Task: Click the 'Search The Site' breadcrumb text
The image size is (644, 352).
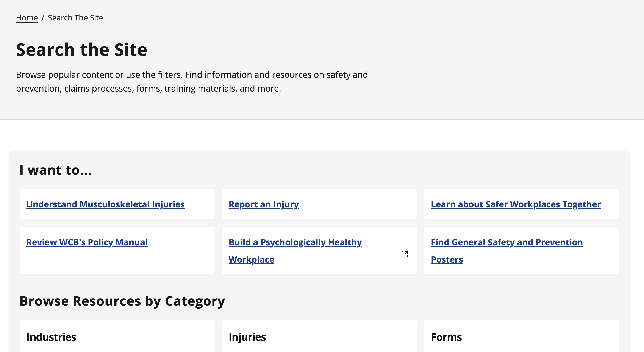Action: point(75,18)
